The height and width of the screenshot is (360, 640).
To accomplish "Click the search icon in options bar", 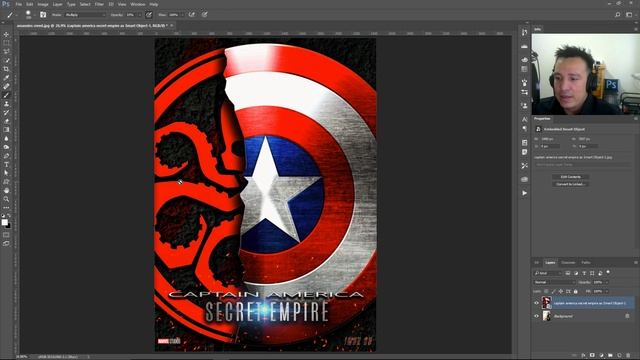I will 618,15.
